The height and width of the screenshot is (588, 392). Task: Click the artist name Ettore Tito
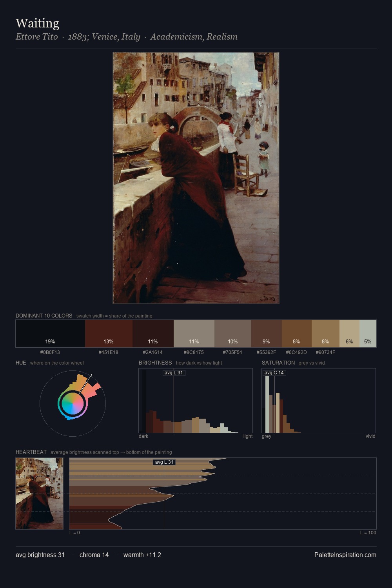pyautogui.click(x=36, y=37)
